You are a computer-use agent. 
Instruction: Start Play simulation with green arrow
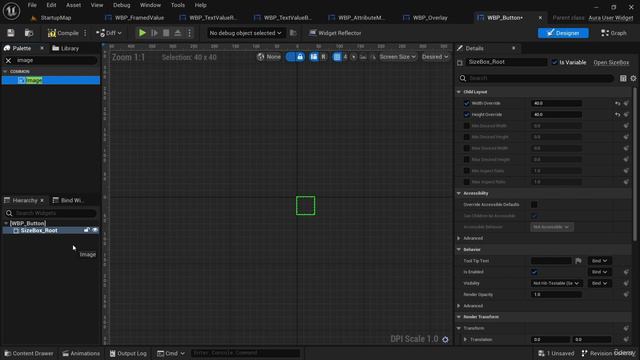pyautogui.click(x=142, y=33)
